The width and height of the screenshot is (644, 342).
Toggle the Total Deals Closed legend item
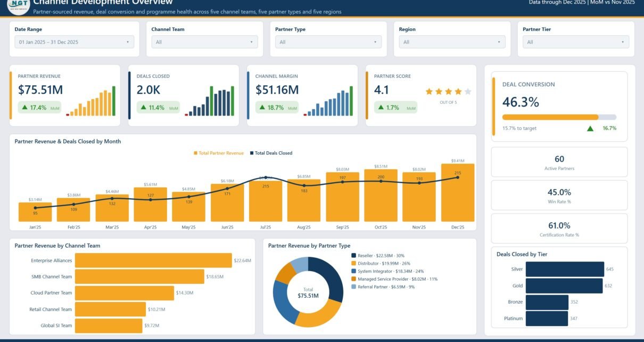(x=270, y=153)
